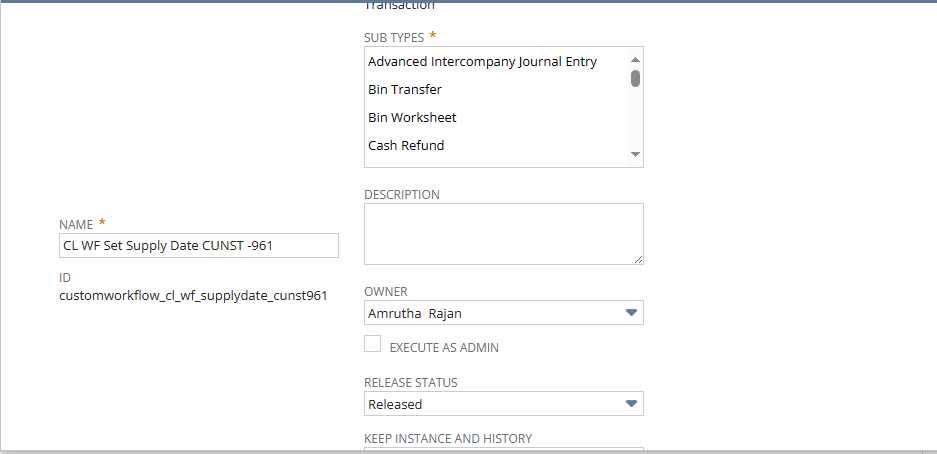Choose Bin Transfer in Sub Types
Viewport: 937px width, 454px height.
(x=405, y=89)
